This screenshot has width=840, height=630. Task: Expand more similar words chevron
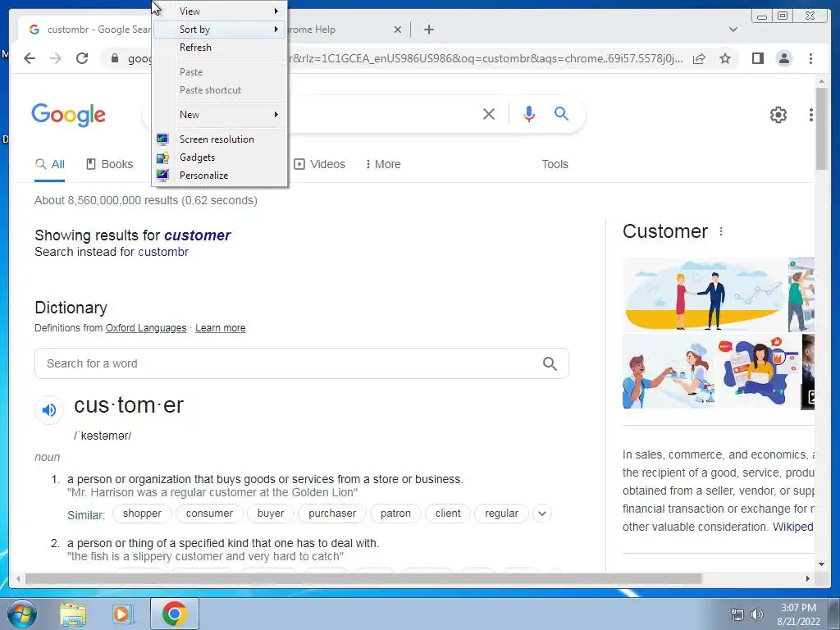click(x=542, y=514)
